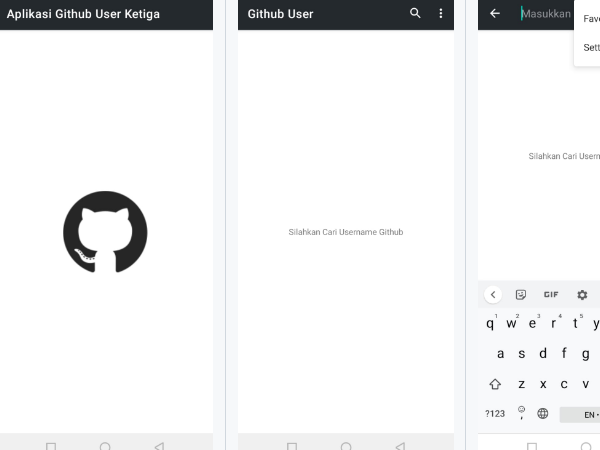This screenshot has width=600, height=450.
Task: Click the 'Github User' toolbar title
Action: [x=280, y=14]
